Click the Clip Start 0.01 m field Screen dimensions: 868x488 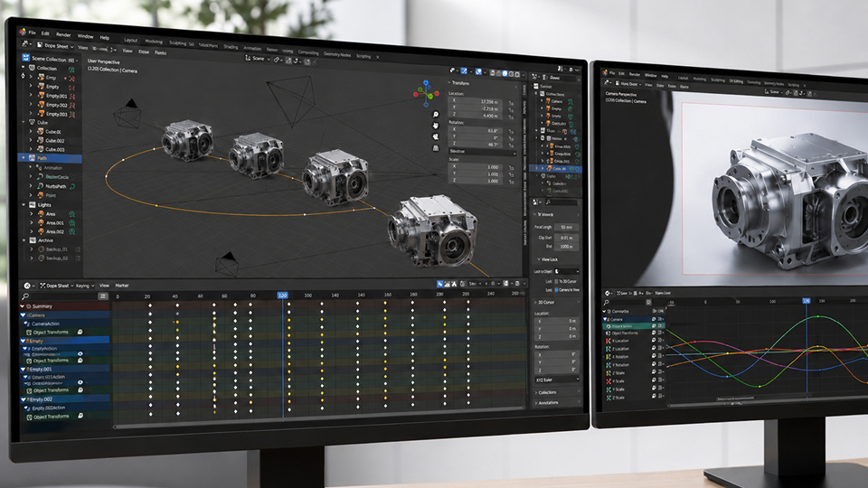566,238
